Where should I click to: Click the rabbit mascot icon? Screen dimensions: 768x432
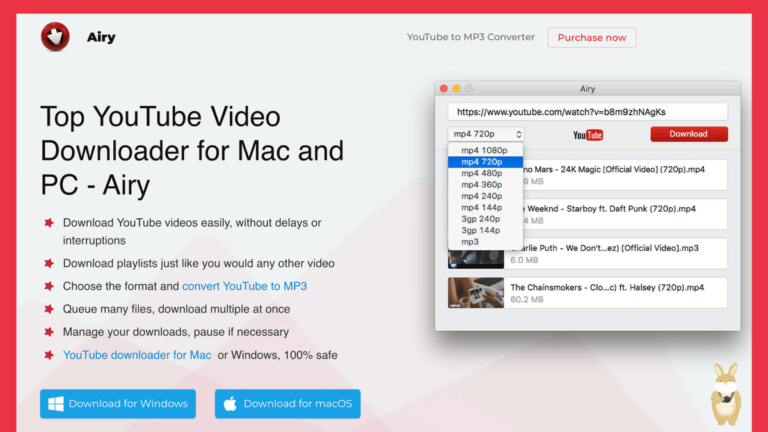726,394
